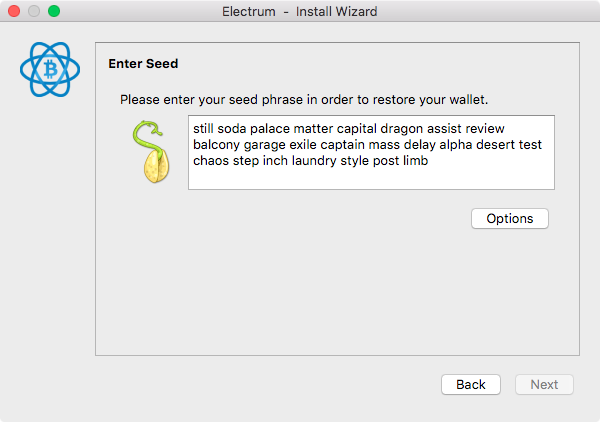Click the disabled Next button
Image resolution: width=600 pixels, height=422 pixels.
[544, 384]
